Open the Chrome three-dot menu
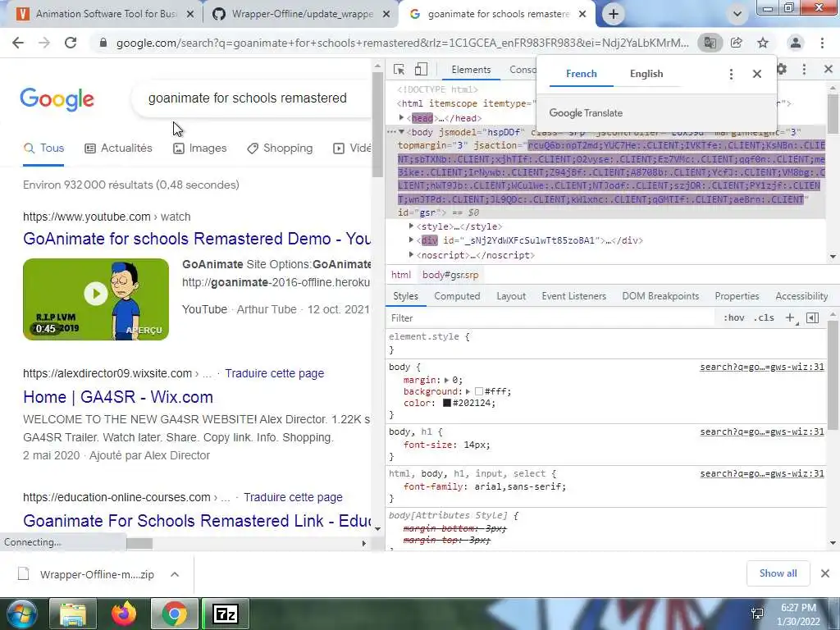This screenshot has height=630, width=840. coord(822,43)
